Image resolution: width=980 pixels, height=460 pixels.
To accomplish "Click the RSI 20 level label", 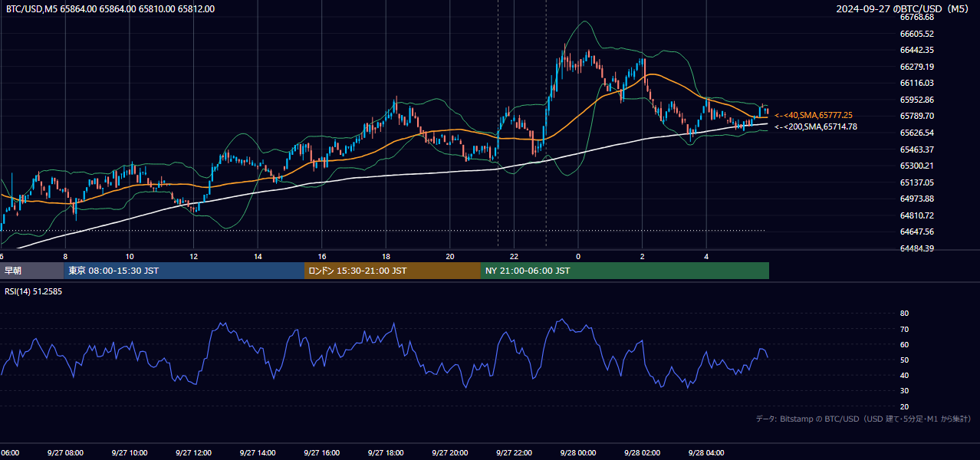I will coord(904,406).
